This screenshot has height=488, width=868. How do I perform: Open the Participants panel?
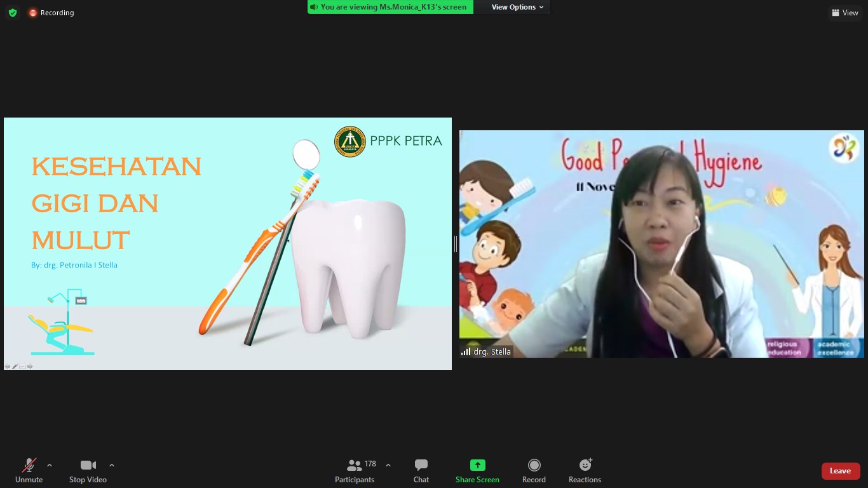355,471
